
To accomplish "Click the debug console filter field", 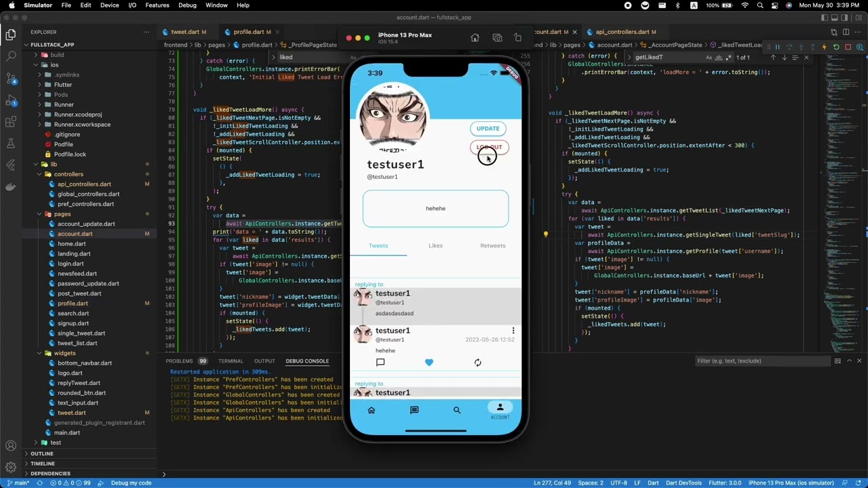I will click(x=763, y=361).
